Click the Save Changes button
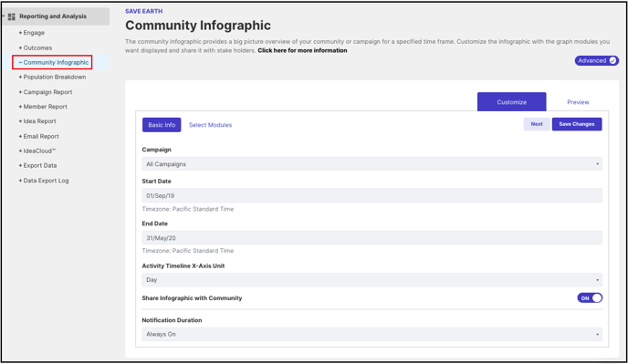Viewport: 628px width, 364px height. click(577, 124)
